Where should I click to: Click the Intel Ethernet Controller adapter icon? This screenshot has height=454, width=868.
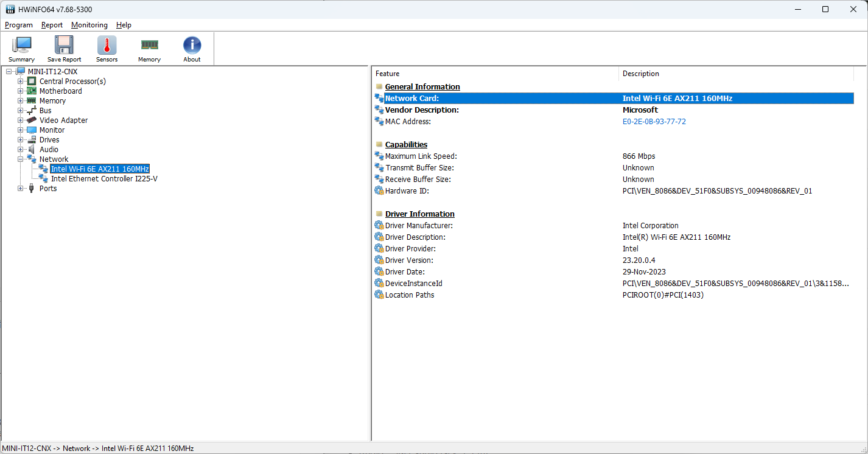pyautogui.click(x=43, y=178)
